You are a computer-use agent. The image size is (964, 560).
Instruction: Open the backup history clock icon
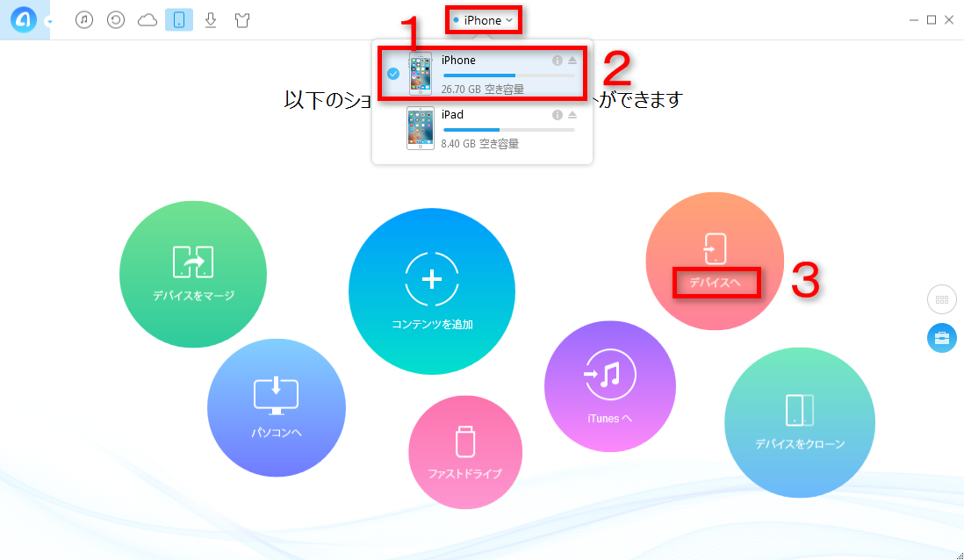click(116, 20)
